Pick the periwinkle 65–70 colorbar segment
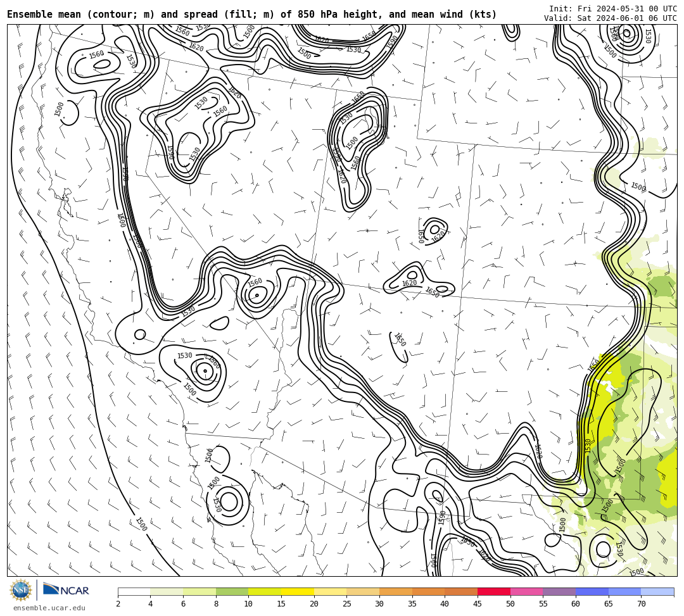684x616 pixels. [624, 591]
